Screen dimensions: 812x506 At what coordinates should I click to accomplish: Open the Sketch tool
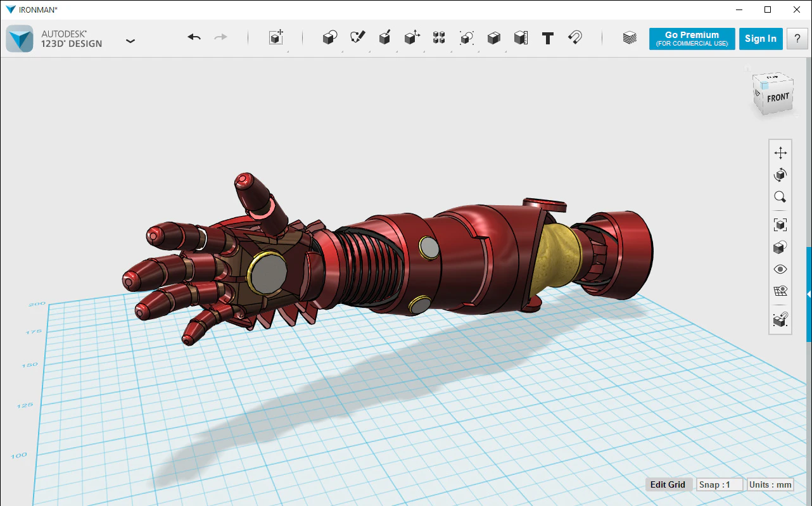click(357, 37)
